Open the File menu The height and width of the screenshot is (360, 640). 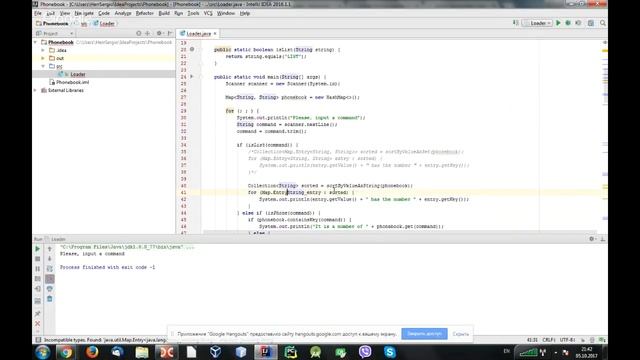click(x=38, y=13)
